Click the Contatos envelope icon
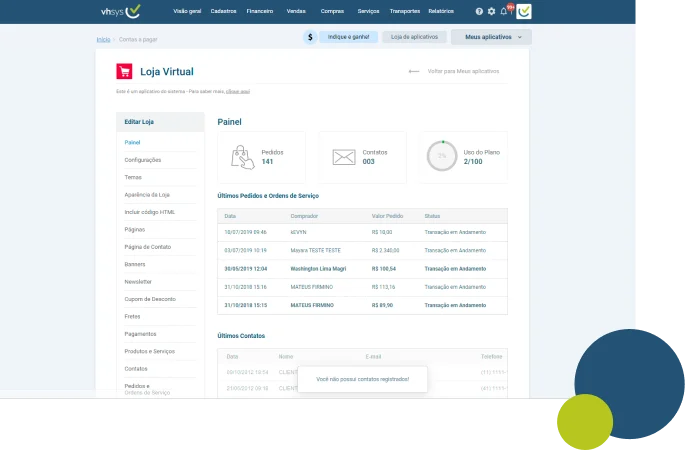 pyautogui.click(x=344, y=157)
